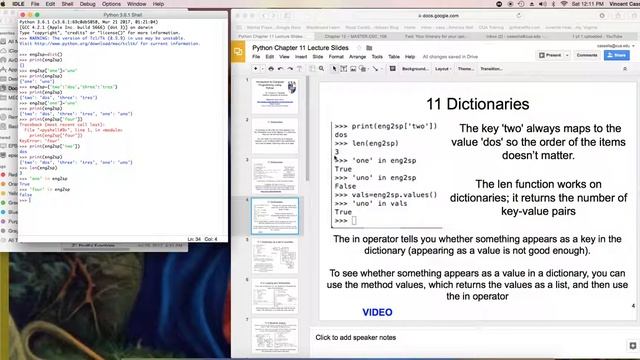Click the IDLE shell prompt line
Image resolution: width=640 pixels, height=360 pixels.
tap(122, 200)
